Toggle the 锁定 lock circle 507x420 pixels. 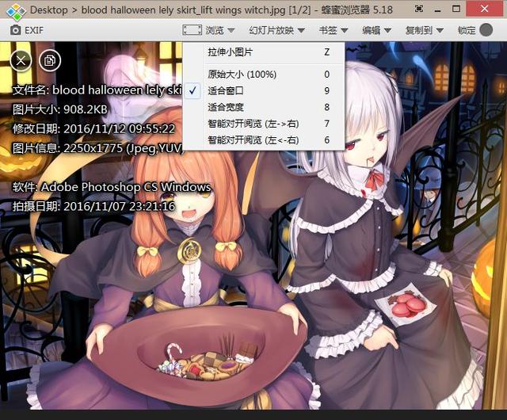(486, 30)
